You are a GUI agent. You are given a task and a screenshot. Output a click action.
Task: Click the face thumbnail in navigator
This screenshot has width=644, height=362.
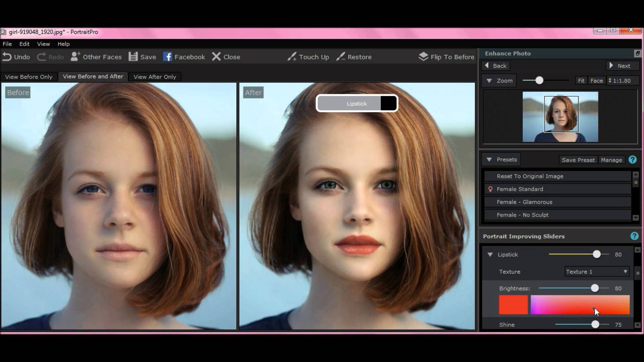(x=561, y=116)
